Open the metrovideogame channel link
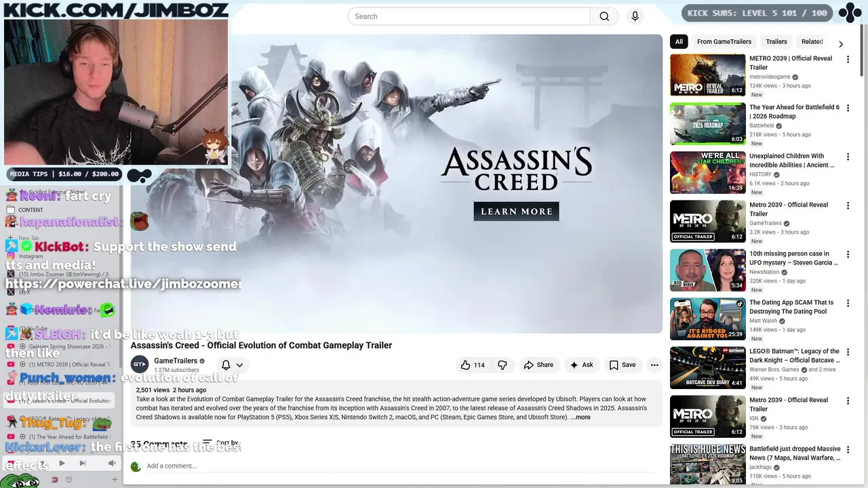868x488 pixels. tap(770, 77)
